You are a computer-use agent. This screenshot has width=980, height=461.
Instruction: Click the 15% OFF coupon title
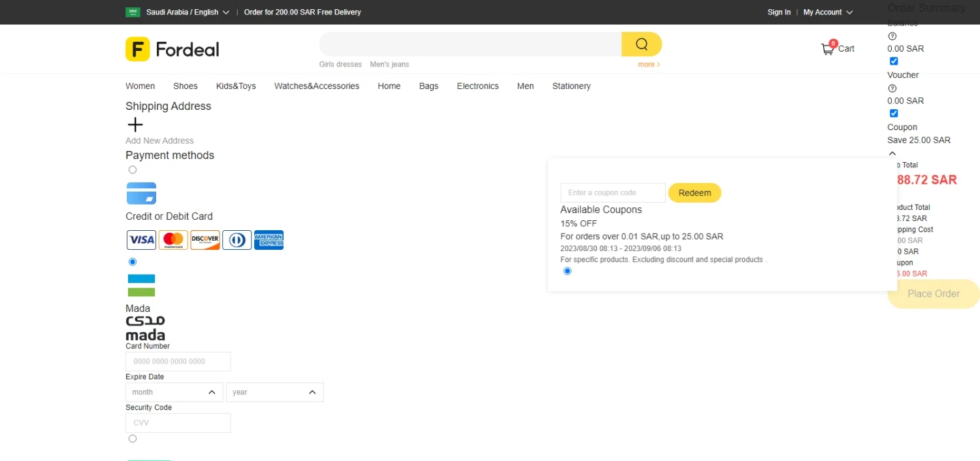point(579,224)
